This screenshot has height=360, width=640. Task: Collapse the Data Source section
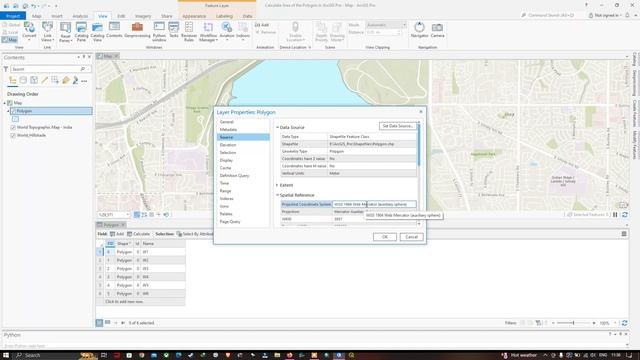[x=277, y=127]
